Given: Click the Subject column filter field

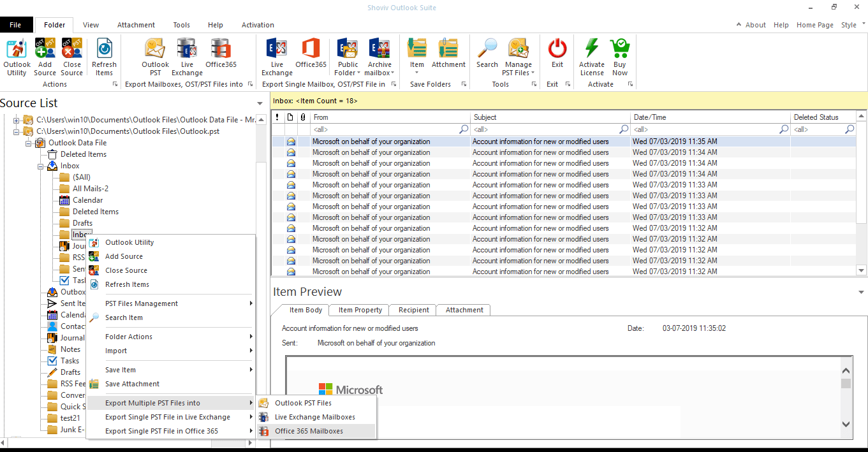Looking at the screenshot, I should [x=550, y=129].
